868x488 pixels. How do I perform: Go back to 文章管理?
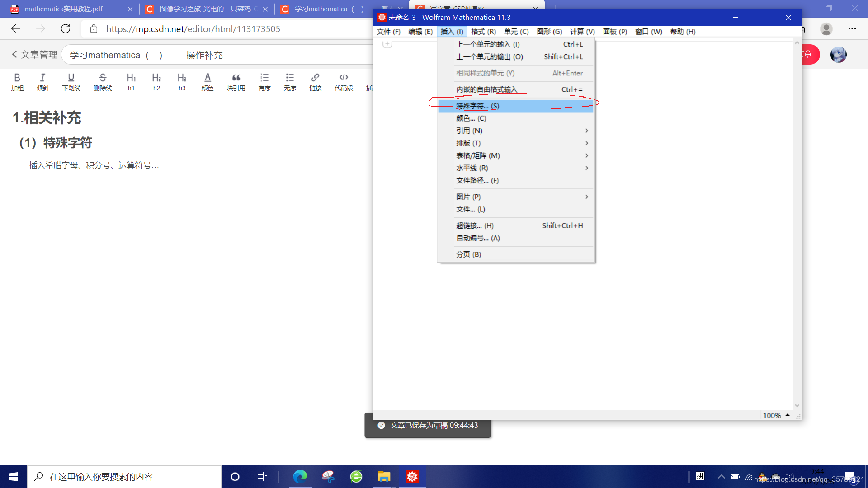pos(34,55)
